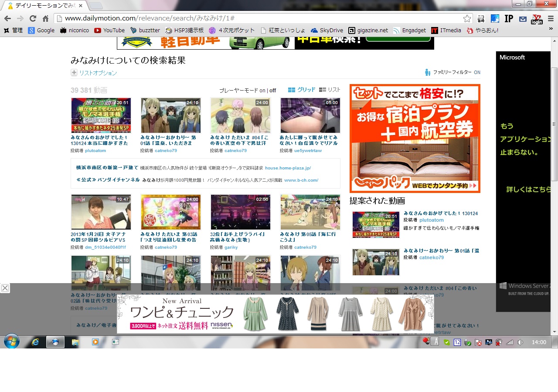This screenshot has width=558, height=392.
Task: Go back using the browser back arrow
Action: [x=7, y=18]
